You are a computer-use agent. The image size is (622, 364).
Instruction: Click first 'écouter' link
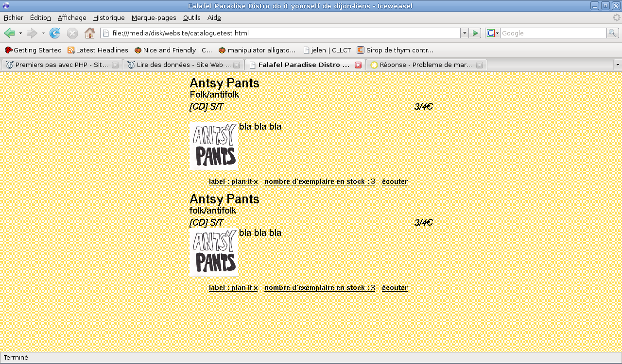click(395, 182)
